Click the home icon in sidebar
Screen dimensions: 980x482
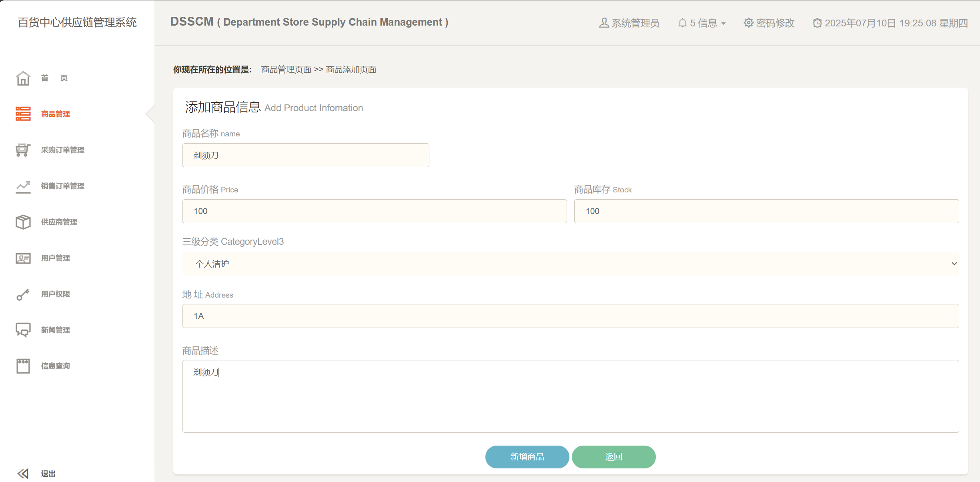(23, 78)
